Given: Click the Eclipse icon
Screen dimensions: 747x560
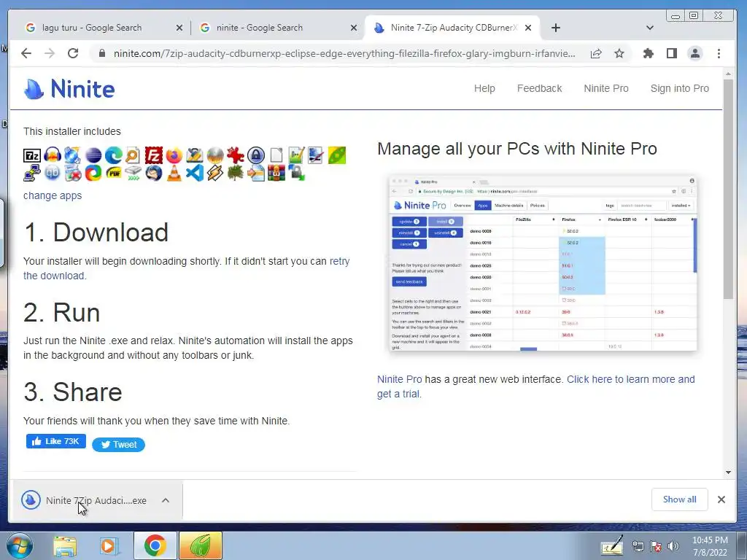Looking at the screenshot, I should click(x=93, y=155).
